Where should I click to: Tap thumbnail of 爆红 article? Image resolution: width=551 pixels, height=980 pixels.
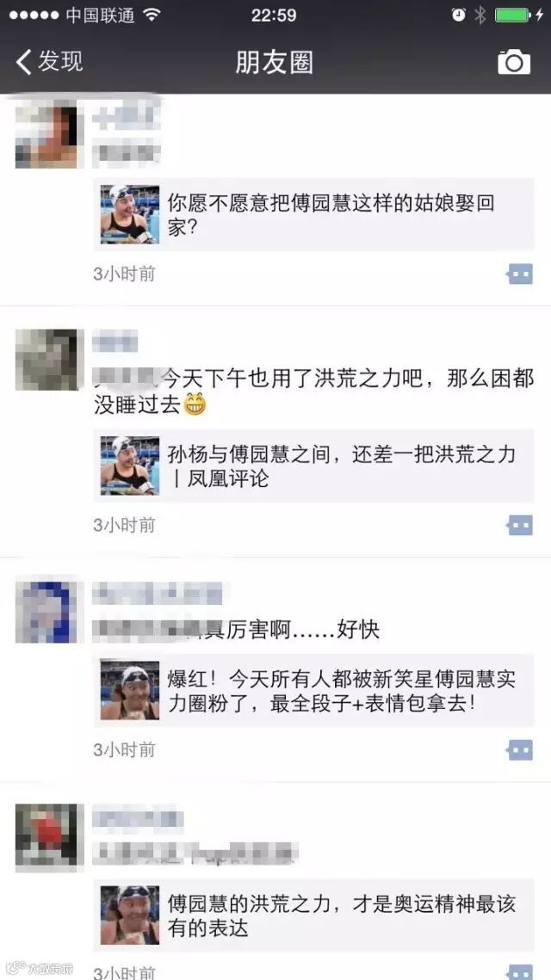(x=130, y=690)
